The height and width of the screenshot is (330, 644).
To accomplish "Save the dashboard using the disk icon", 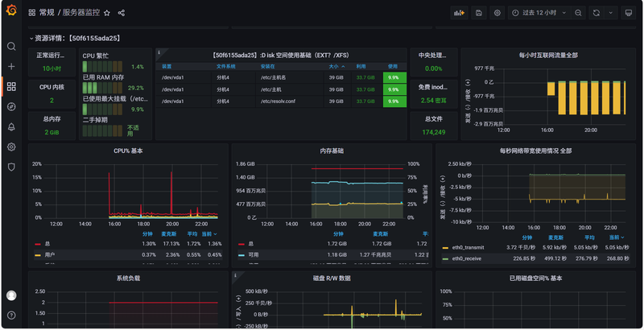I will (x=479, y=13).
